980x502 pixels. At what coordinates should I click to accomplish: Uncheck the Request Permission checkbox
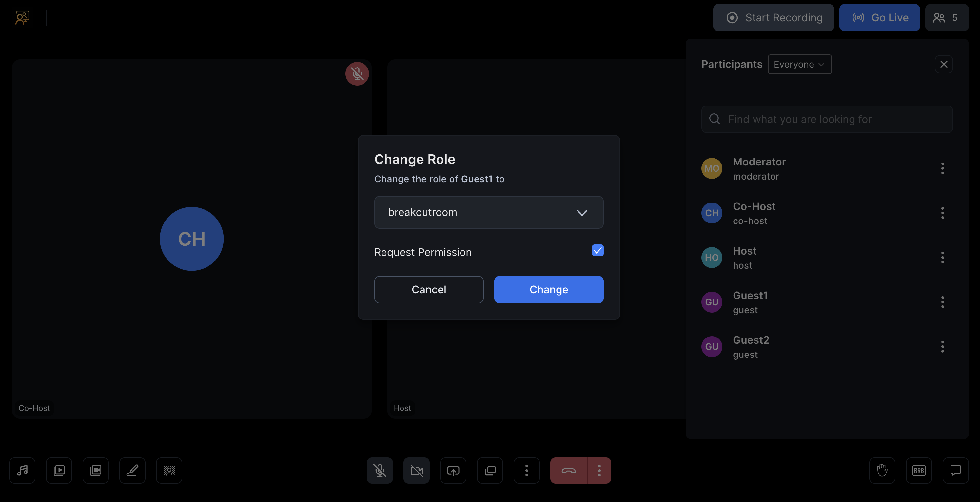click(x=597, y=251)
